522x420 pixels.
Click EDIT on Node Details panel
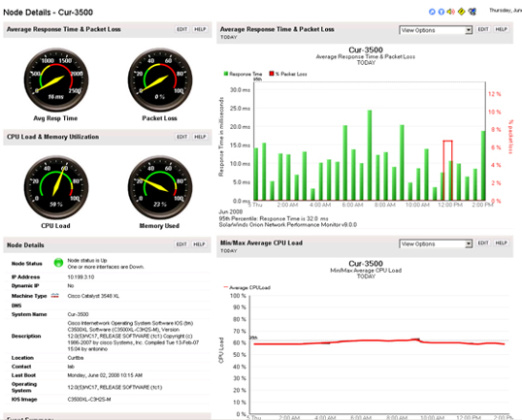pos(181,244)
